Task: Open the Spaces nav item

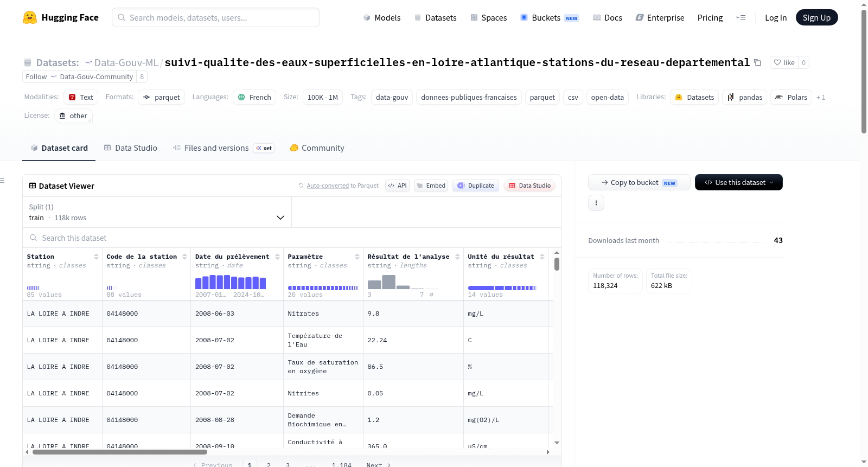Action: coord(488,17)
